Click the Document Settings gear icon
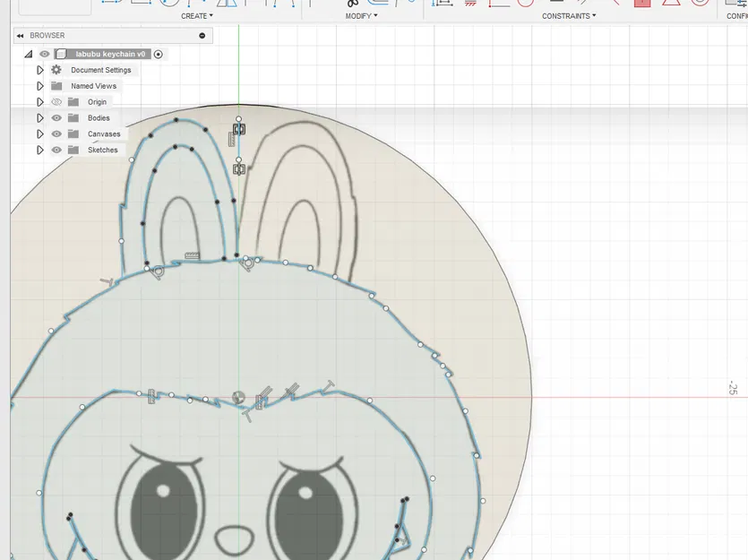The height and width of the screenshot is (560, 748). pyautogui.click(x=56, y=70)
